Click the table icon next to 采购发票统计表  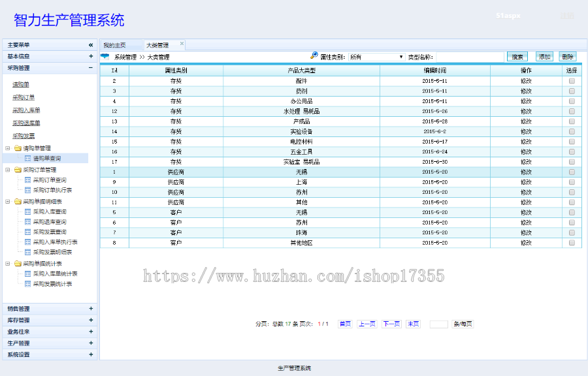click(x=27, y=284)
